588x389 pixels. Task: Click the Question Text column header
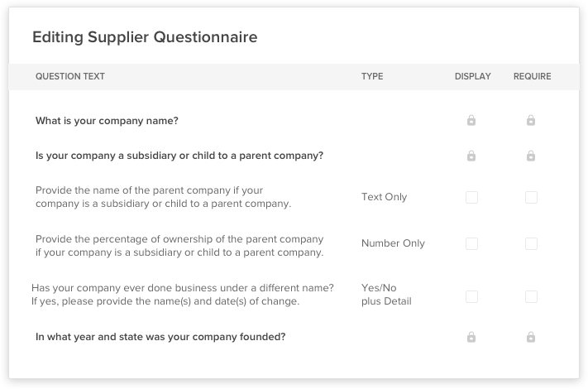[x=70, y=77]
